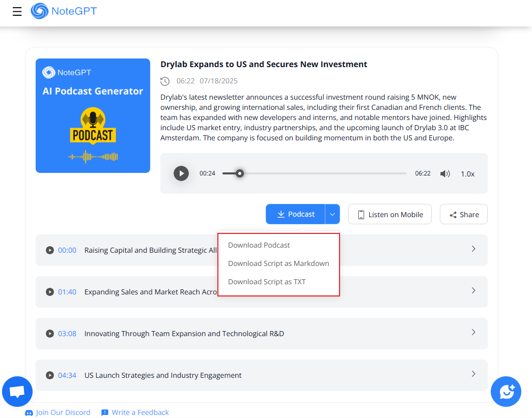Open the chat support bubble

[x=17, y=392]
